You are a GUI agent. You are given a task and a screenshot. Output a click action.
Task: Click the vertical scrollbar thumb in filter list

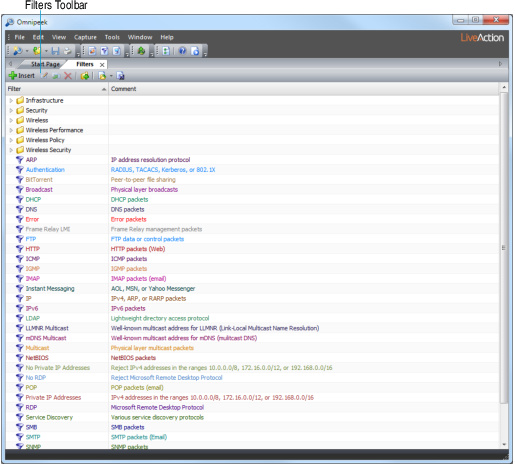(x=504, y=247)
